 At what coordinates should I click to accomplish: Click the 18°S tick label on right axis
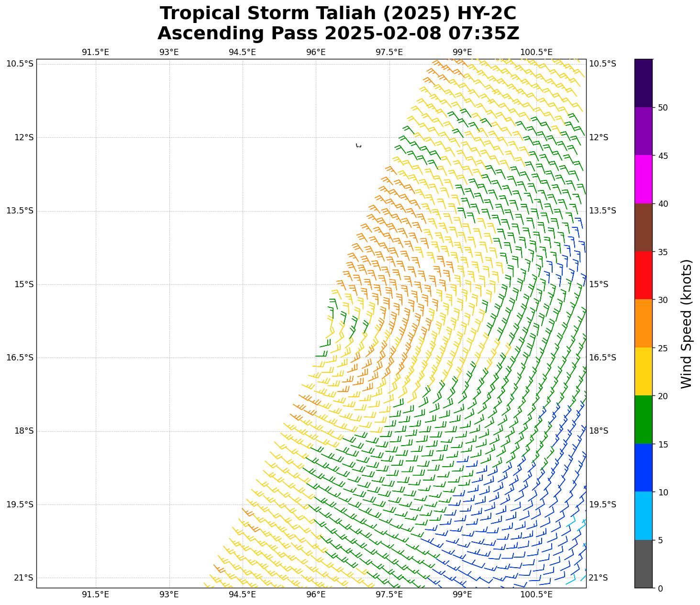tap(598, 431)
